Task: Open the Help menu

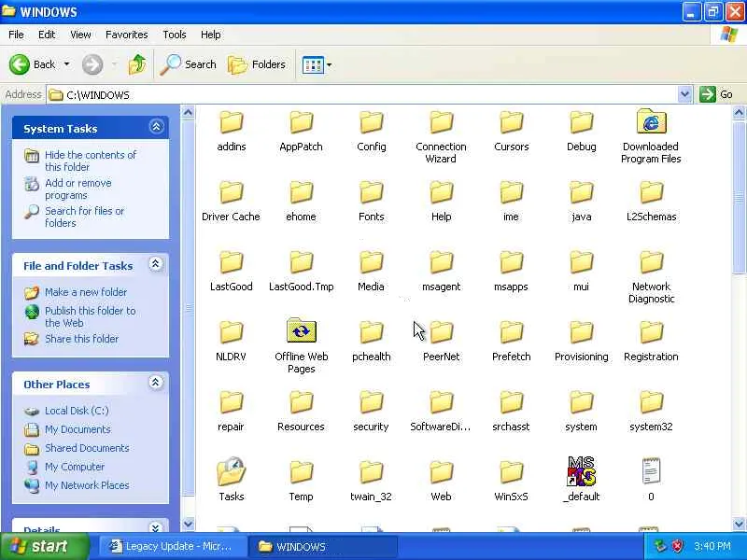Action: [211, 35]
